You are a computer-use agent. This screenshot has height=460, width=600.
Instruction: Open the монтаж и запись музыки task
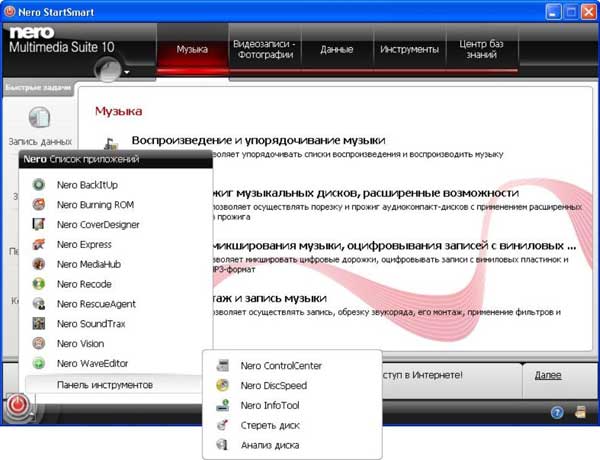point(270,298)
